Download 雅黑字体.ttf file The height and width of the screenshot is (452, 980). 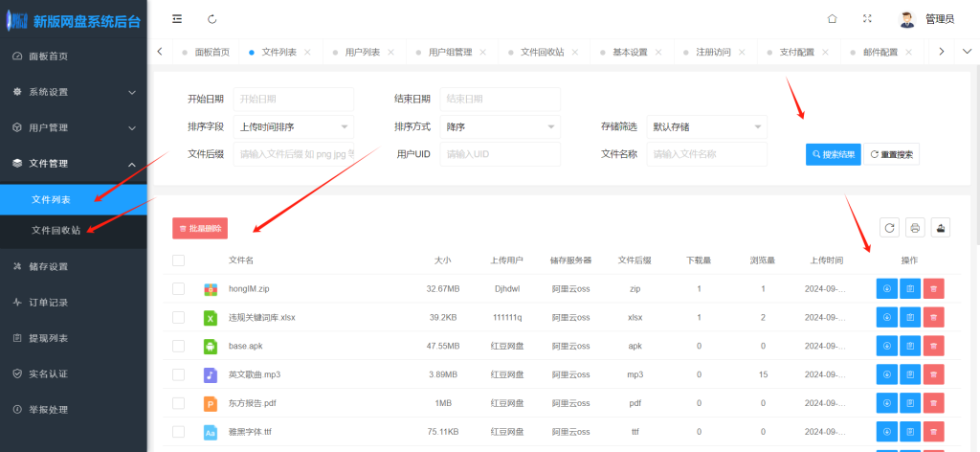887,431
